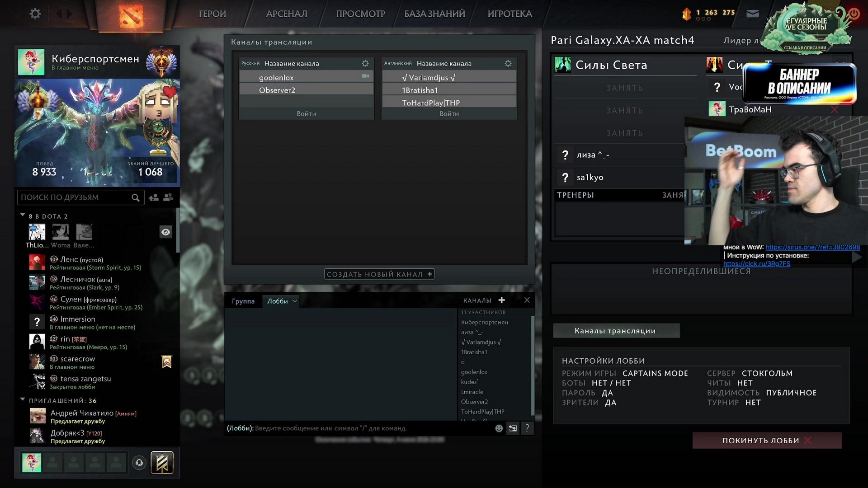Click the Dota 2 logo home button
This screenshot has width=868, height=488.
pyautogui.click(x=131, y=16)
